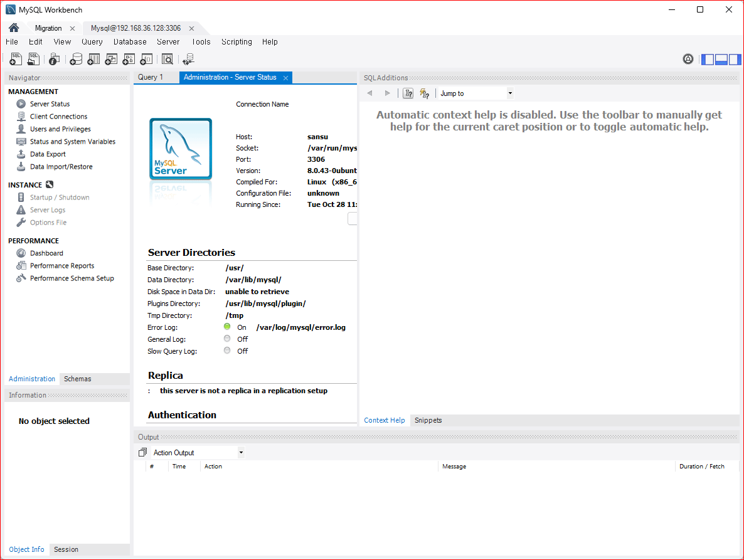Open the View menu
This screenshot has height=560, width=744.
pyautogui.click(x=62, y=42)
